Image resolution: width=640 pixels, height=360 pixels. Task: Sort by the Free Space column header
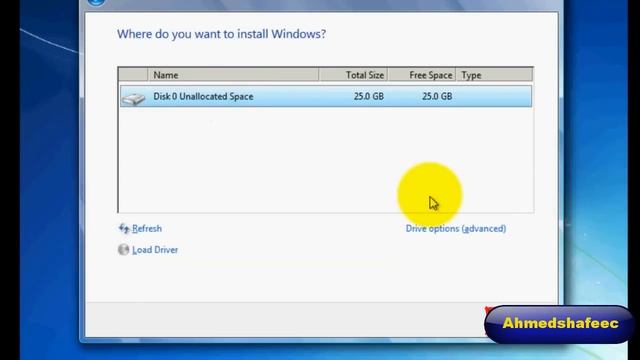(422, 75)
